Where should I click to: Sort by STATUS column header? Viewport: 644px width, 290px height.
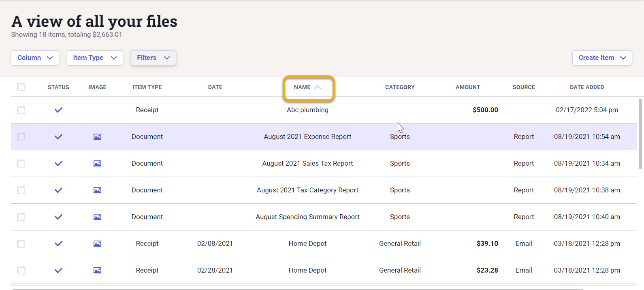pyautogui.click(x=58, y=87)
